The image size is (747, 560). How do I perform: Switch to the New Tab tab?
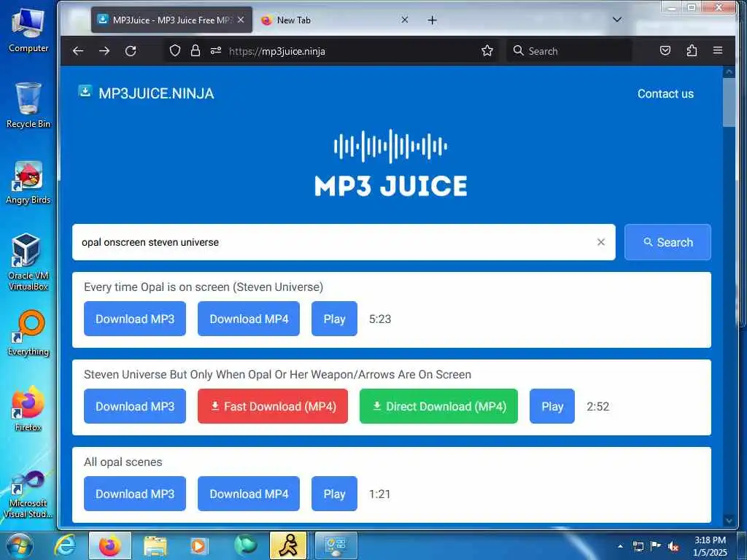point(333,20)
